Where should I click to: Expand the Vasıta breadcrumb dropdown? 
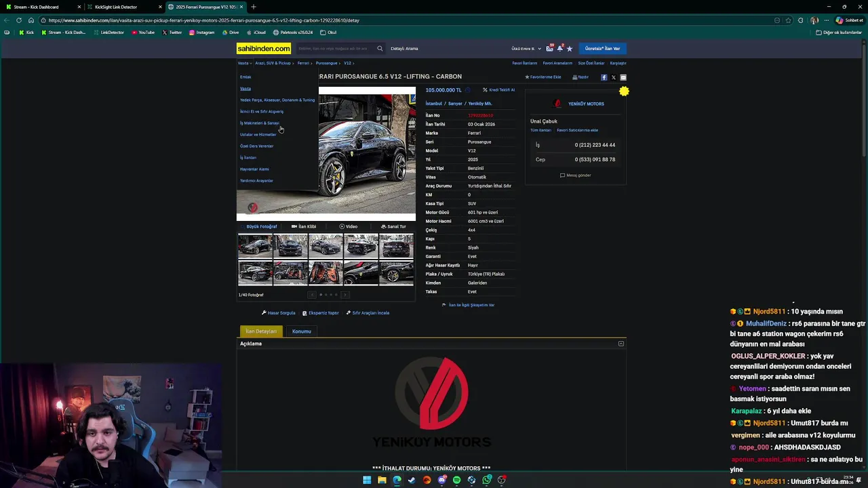tap(245, 63)
